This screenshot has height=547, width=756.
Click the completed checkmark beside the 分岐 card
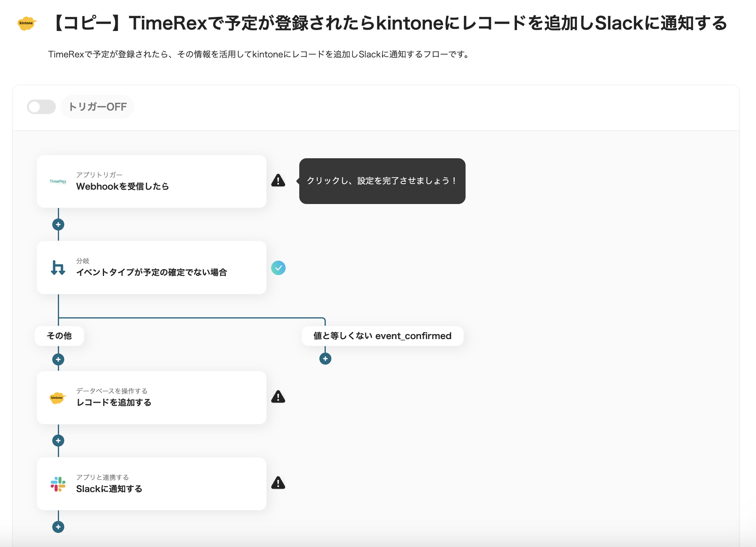tap(278, 268)
